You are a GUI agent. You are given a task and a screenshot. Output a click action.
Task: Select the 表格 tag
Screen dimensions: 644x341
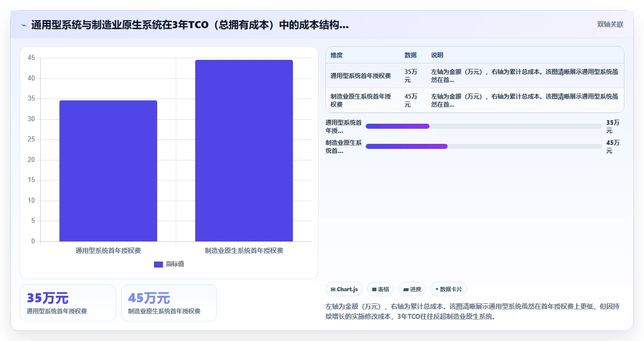[x=380, y=289]
